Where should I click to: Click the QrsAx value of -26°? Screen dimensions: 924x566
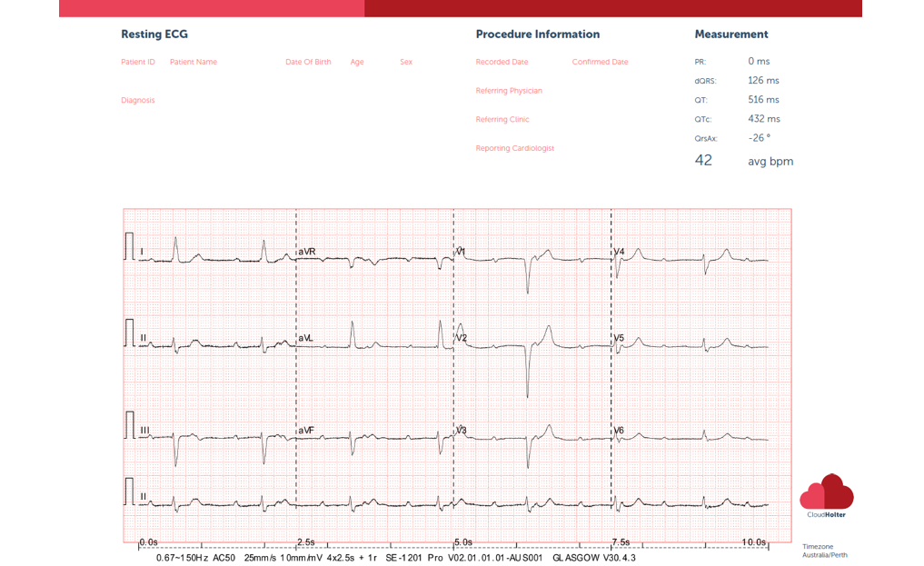pyautogui.click(x=759, y=138)
